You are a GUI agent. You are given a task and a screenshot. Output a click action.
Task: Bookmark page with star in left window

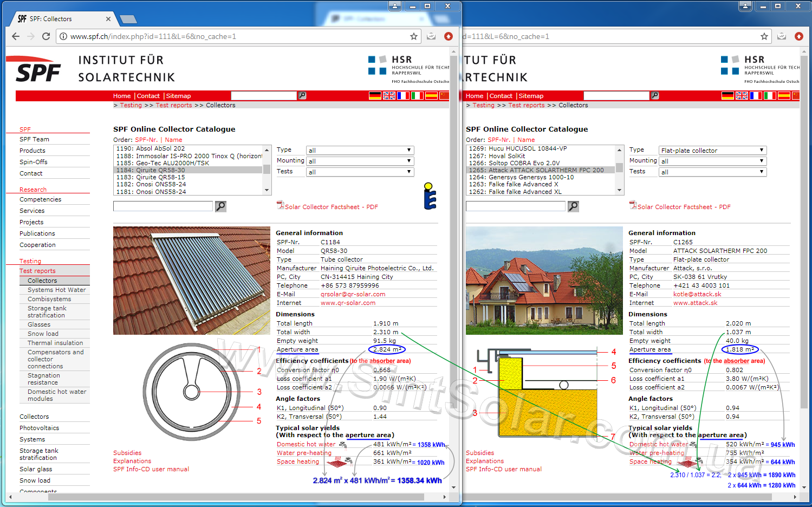click(x=414, y=36)
